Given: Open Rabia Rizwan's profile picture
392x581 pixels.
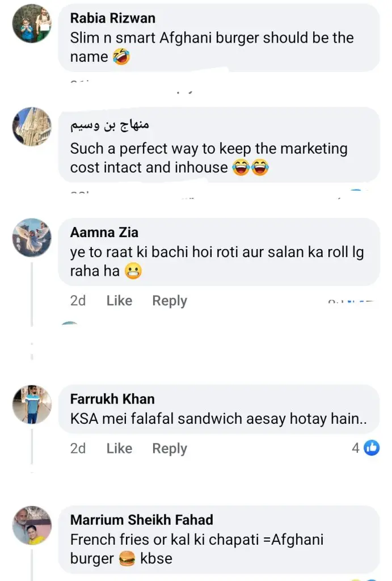Looking at the screenshot, I should 32,23.
